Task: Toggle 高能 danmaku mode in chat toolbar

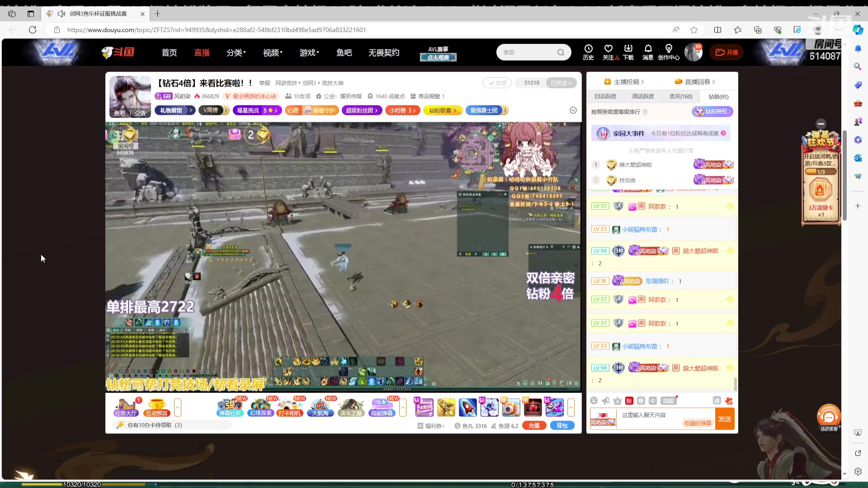Action: [x=668, y=401]
